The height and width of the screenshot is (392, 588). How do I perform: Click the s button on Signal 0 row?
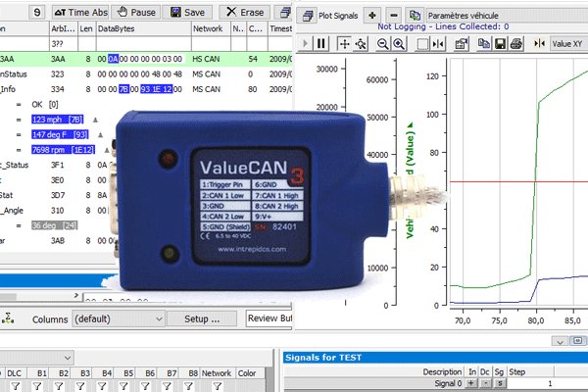[500, 383]
